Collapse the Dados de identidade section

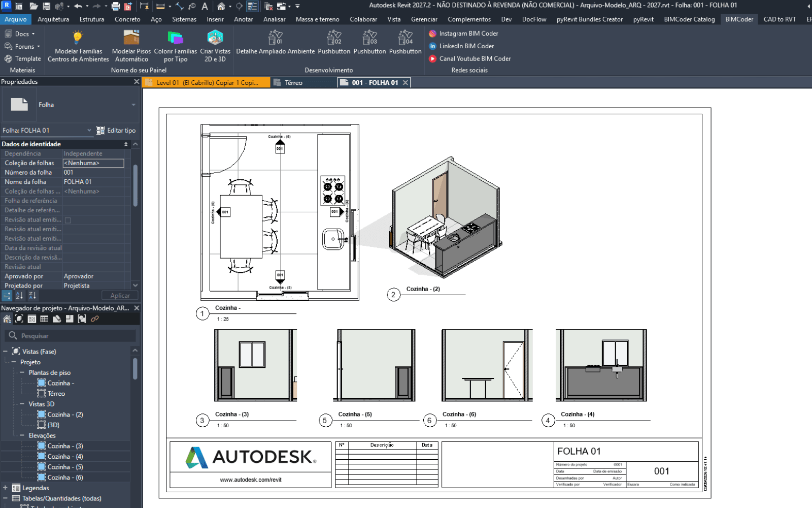point(126,144)
